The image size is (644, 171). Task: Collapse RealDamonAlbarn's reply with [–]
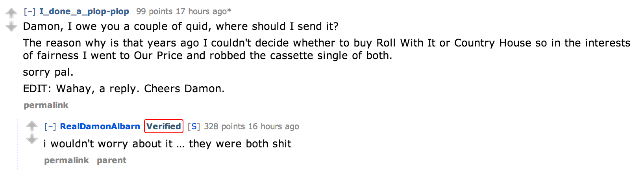[x=50, y=126]
